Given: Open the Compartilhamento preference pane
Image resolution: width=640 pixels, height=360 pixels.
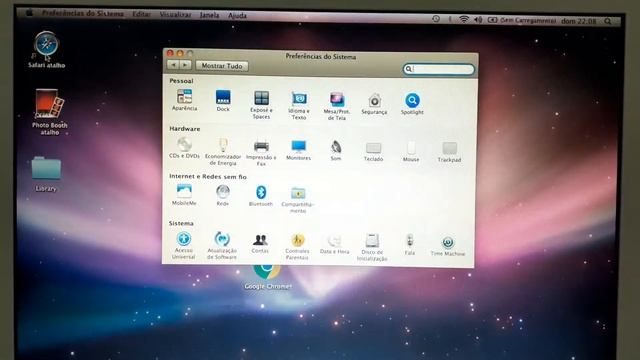Looking at the screenshot, I should coord(298,200).
